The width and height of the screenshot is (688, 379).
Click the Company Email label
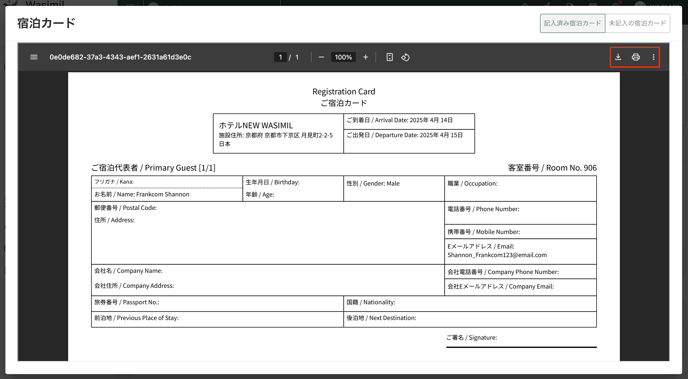(x=500, y=286)
